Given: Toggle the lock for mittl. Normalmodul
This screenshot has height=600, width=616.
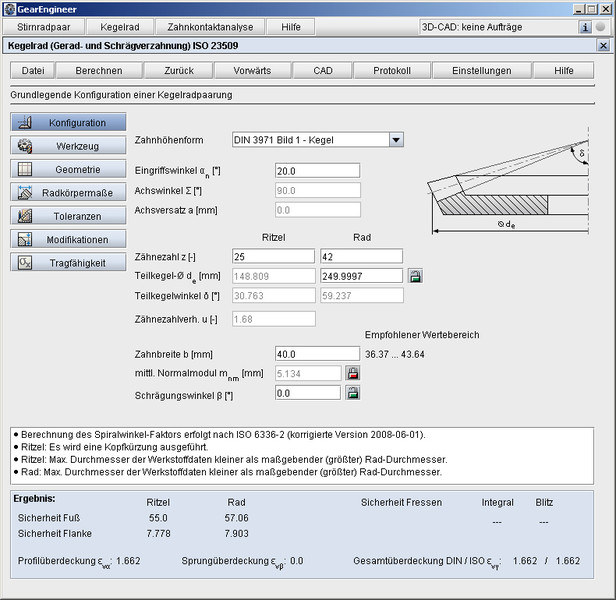Looking at the screenshot, I should coord(352,373).
